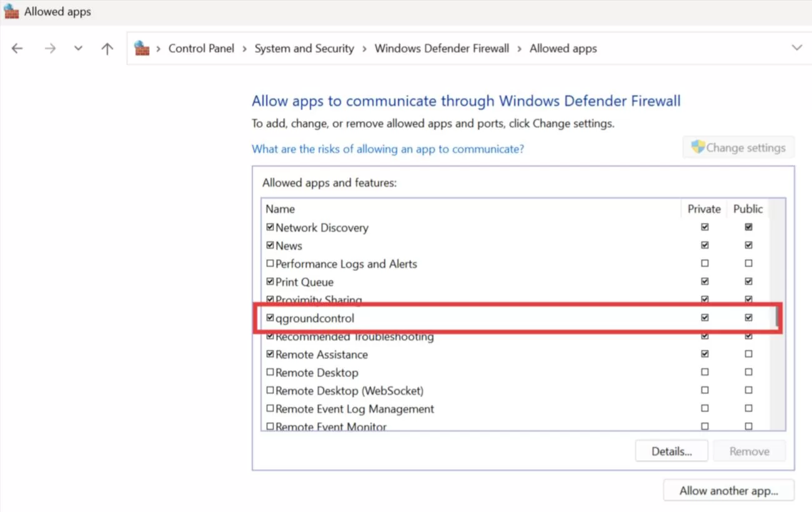
Task: Open the chevron after Windows Defender Firewall breadcrumb
Action: (519, 49)
